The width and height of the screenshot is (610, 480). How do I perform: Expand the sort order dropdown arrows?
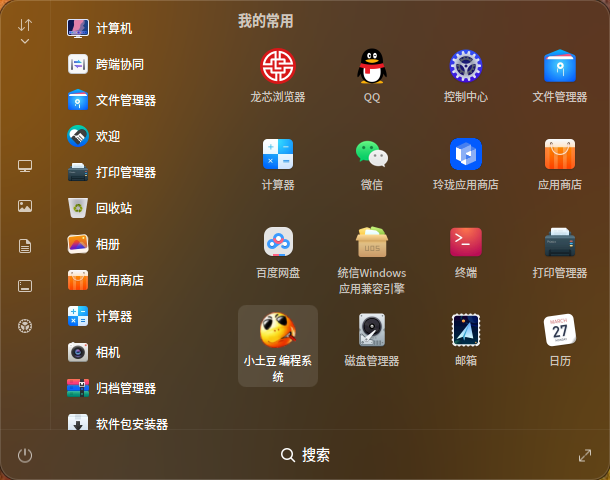(x=25, y=31)
